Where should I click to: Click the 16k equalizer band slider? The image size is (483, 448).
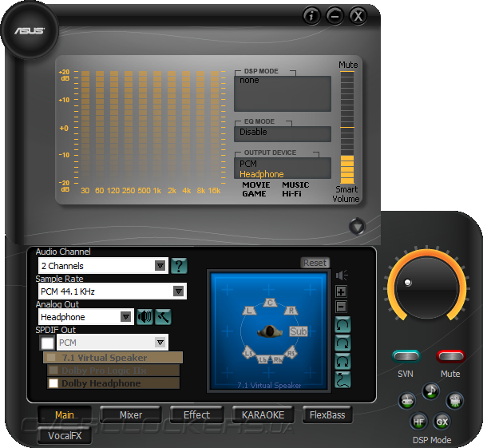[215, 128]
